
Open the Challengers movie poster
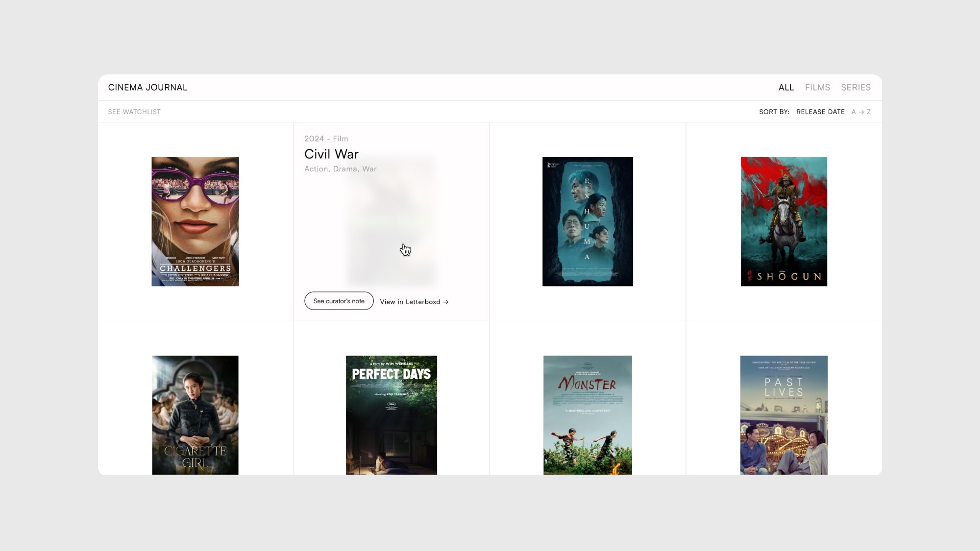pos(195,221)
